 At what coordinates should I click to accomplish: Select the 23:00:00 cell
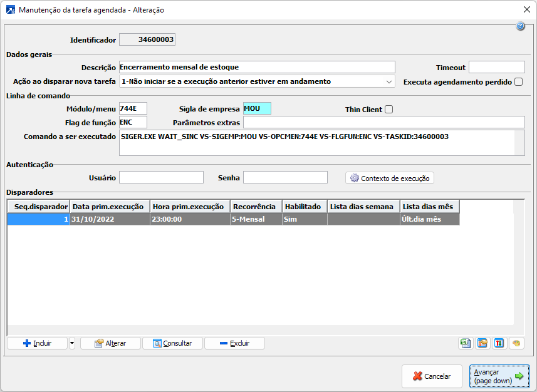190,219
